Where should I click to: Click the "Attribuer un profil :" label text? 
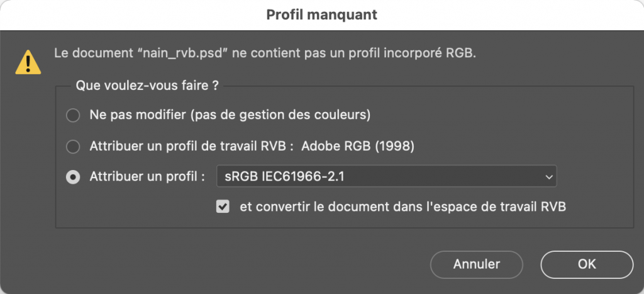(148, 178)
